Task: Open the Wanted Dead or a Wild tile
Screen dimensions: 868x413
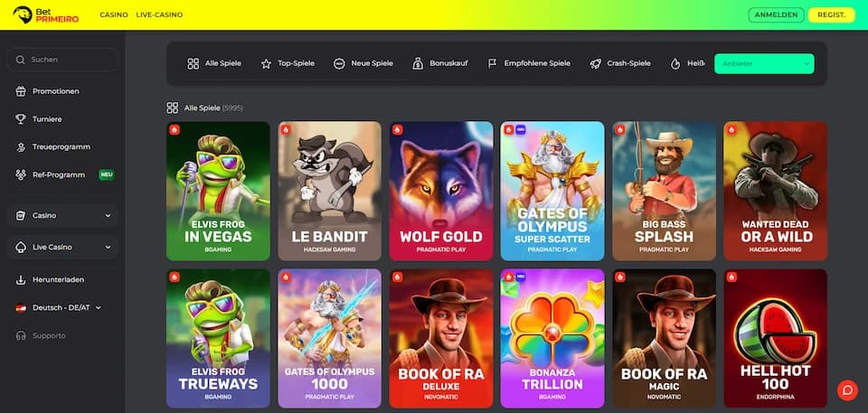Action: (x=775, y=191)
